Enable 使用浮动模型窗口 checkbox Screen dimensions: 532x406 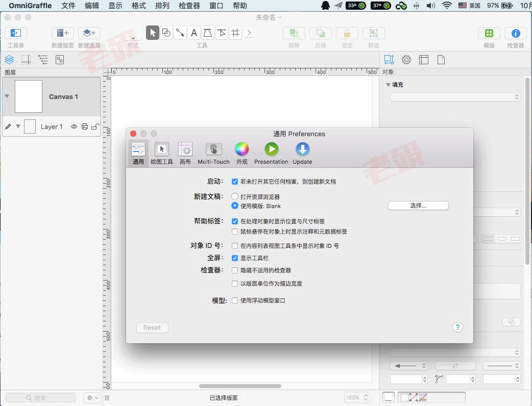[234, 300]
